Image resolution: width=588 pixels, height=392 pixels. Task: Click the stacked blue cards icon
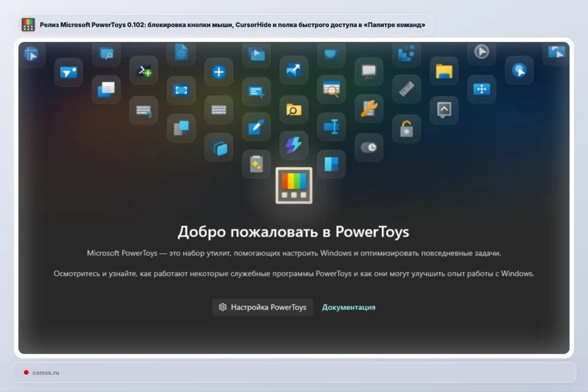[x=219, y=147]
